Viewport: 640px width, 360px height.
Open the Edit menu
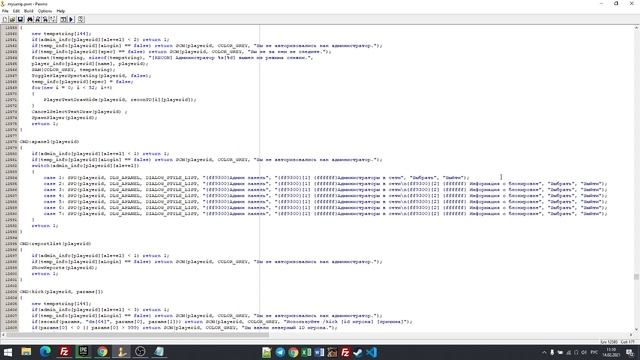pyautogui.click(x=16, y=11)
